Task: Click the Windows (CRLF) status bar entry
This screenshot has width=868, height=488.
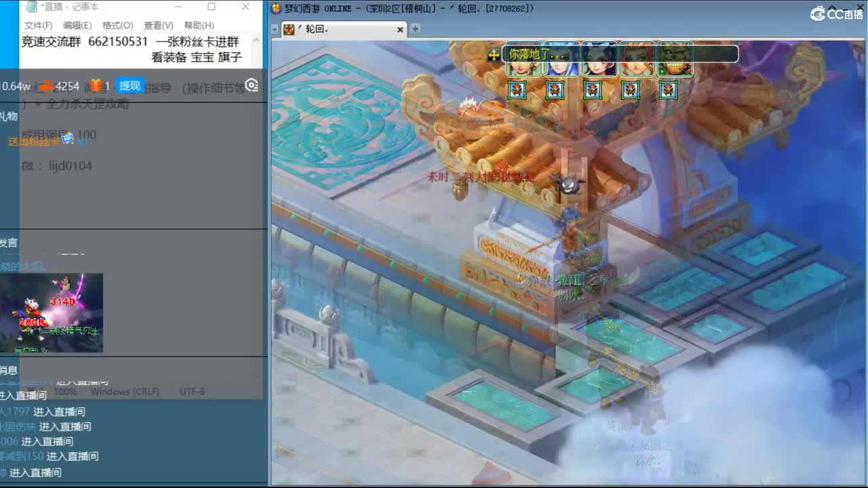Action: point(125,392)
